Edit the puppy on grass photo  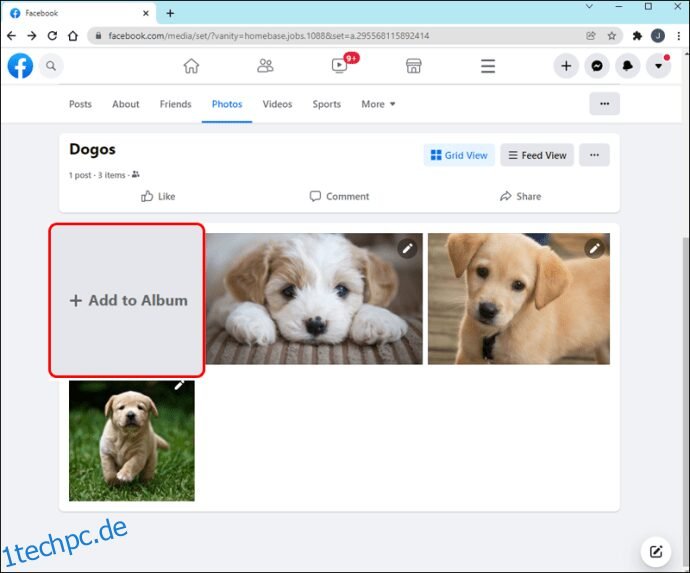click(x=179, y=386)
